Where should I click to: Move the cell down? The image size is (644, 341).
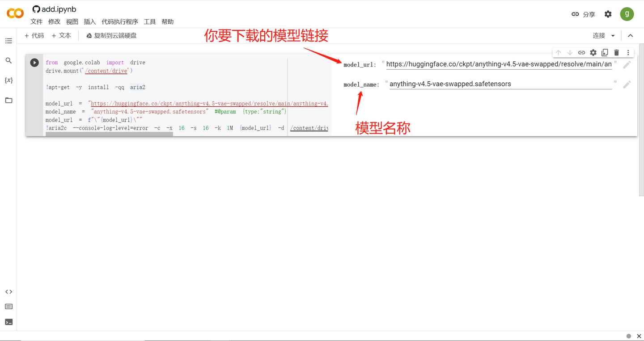point(570,52)
